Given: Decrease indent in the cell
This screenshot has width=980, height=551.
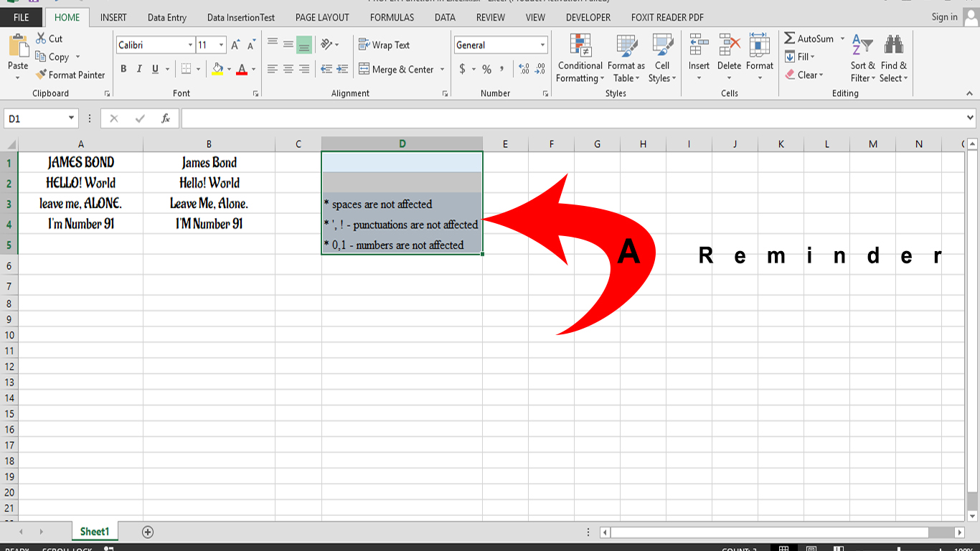Looking at the screenshot, I should click(326, 69).
